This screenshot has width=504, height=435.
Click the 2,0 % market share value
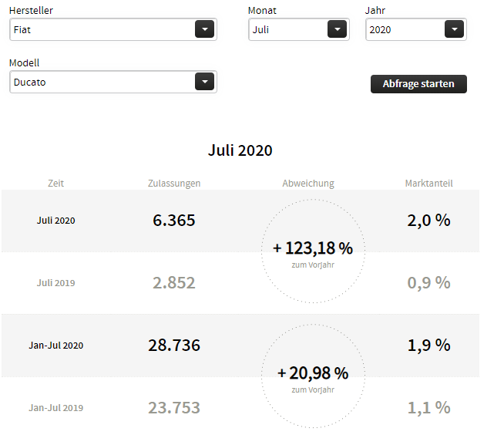tap(428, 221)
